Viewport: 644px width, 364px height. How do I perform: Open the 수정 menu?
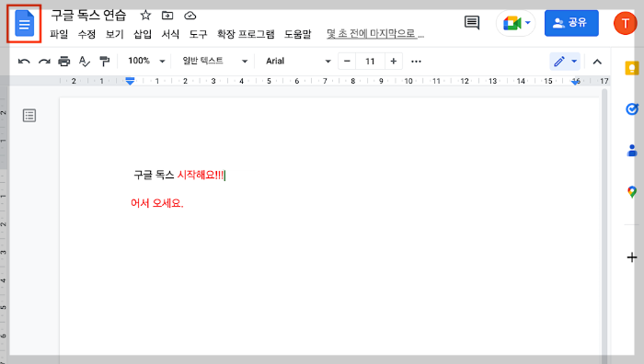86,34
